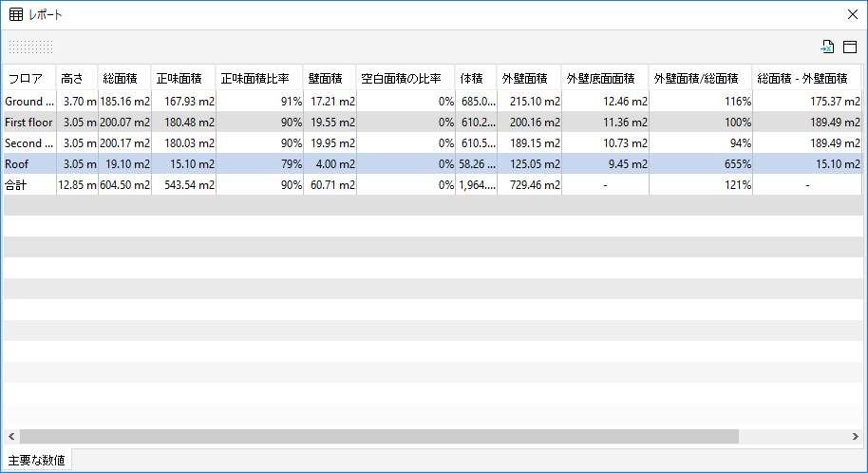Image resolution: width=868 pixels, height=473 pixels.
Task: Click the 200.16 m2 exterior wall cell
Action: click(x=529, y=123)
